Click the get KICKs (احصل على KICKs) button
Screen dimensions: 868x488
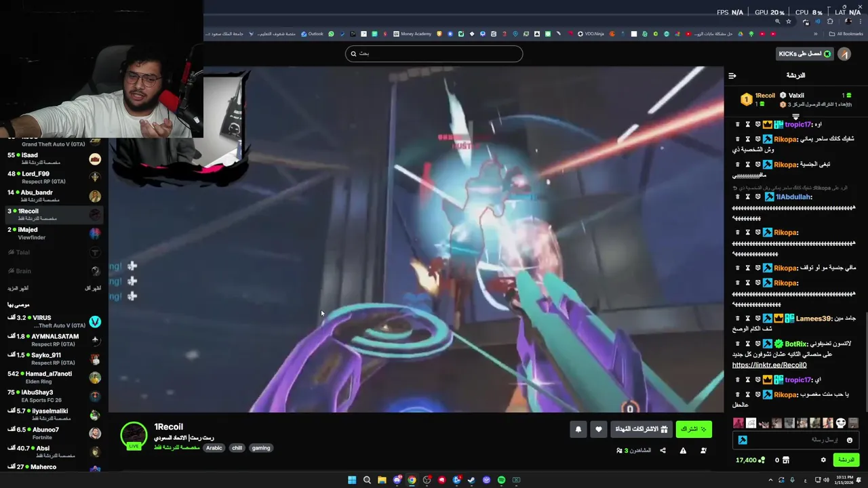pos(804,54)
